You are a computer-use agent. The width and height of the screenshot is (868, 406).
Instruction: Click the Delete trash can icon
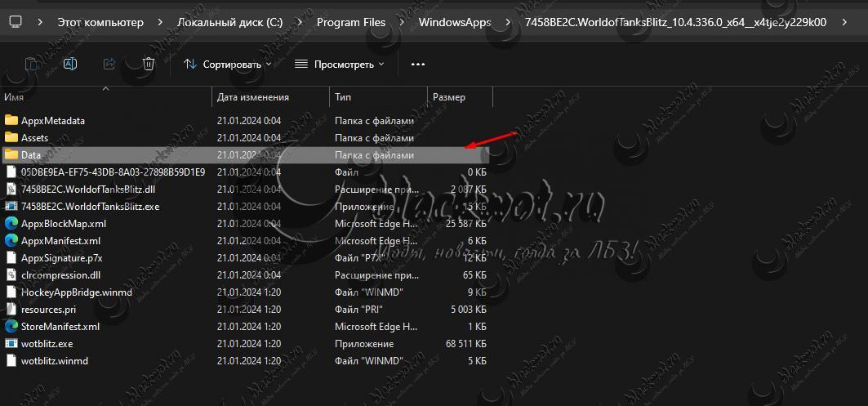(148, 65)
